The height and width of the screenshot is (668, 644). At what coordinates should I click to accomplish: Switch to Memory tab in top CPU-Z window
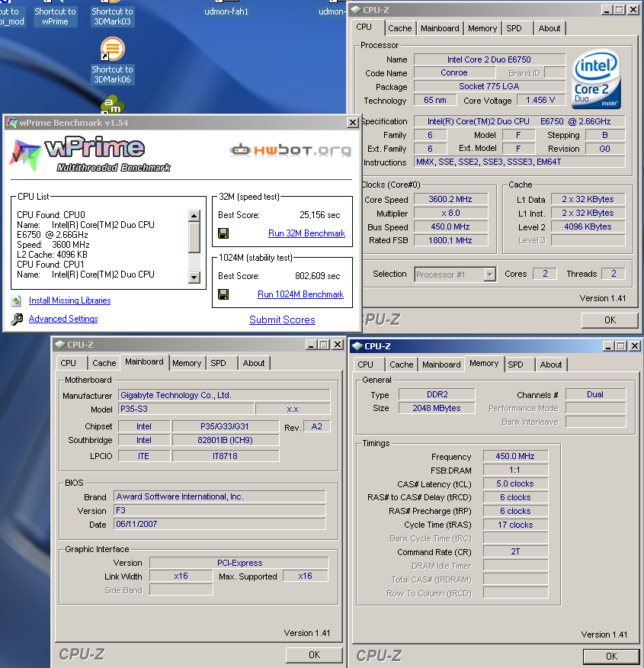pyautogui.click(x=482, y=28)
